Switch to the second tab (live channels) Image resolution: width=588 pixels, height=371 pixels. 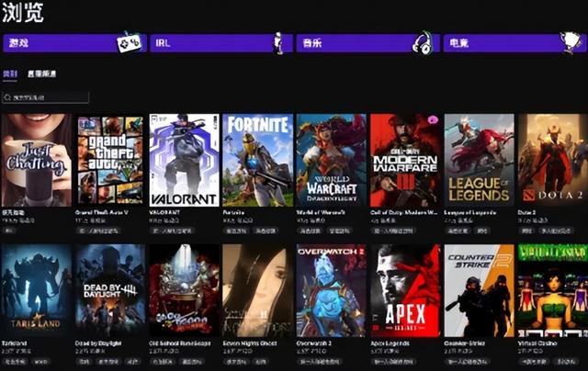pos(42,73)
